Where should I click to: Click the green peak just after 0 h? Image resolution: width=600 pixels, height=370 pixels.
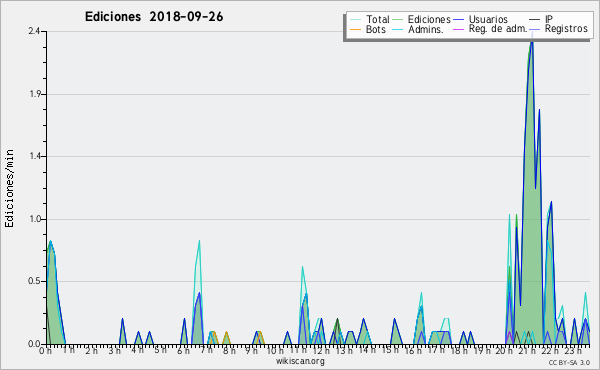click(x=50, y=242)
